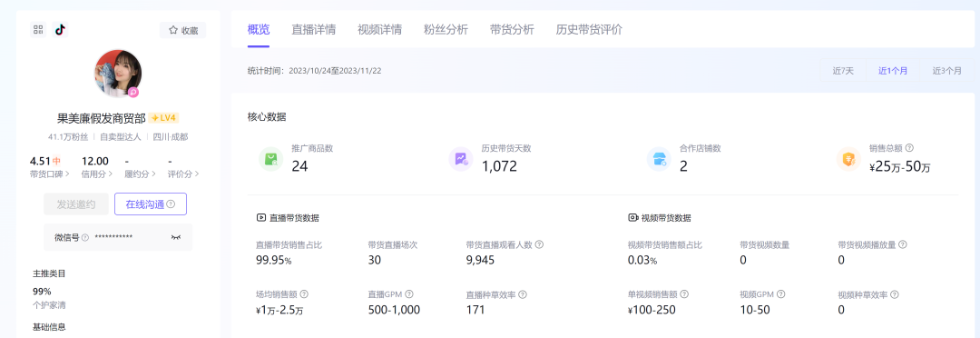
Task: Click help icon beside 带货直播观看人数
Action: (539, 244)
